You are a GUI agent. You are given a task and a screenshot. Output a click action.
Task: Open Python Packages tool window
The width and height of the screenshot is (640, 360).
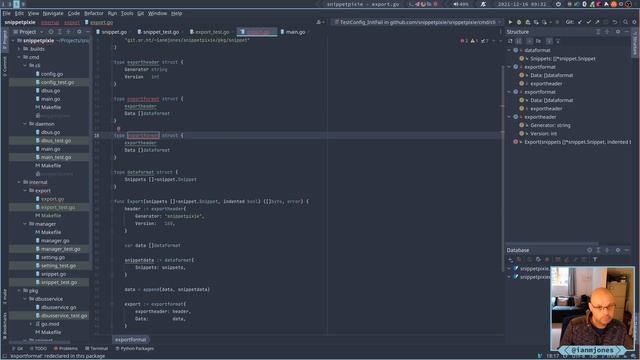(x=135, y=349)
